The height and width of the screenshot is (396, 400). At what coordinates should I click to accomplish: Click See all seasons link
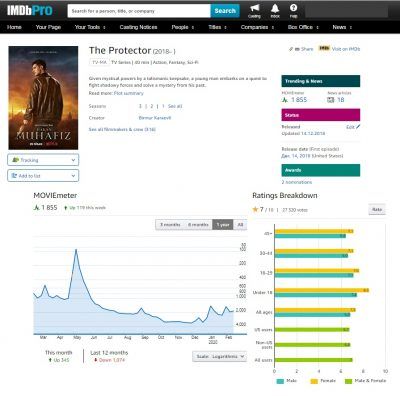(x=175, y=106)
